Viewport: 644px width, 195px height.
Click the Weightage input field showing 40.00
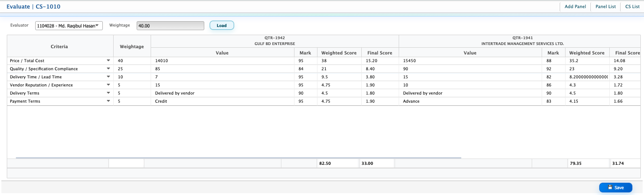coord(170,26)
